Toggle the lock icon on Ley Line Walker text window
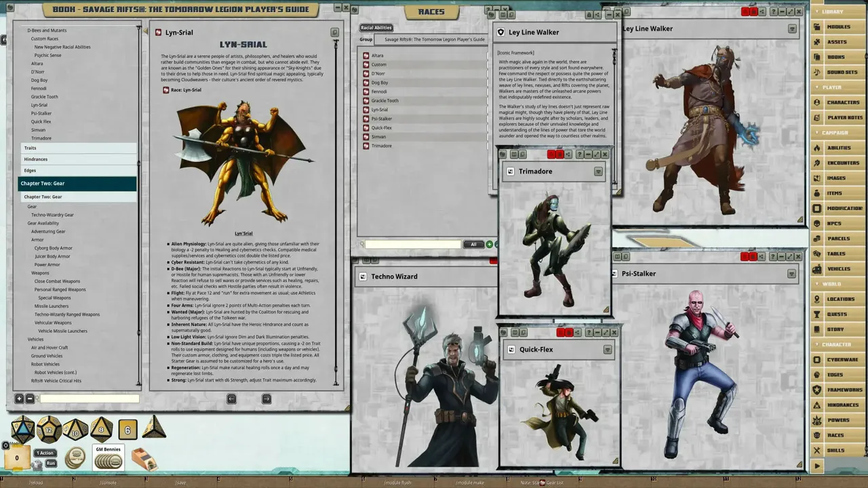Viewport: 868px width, 488px height. click(589, 15)
